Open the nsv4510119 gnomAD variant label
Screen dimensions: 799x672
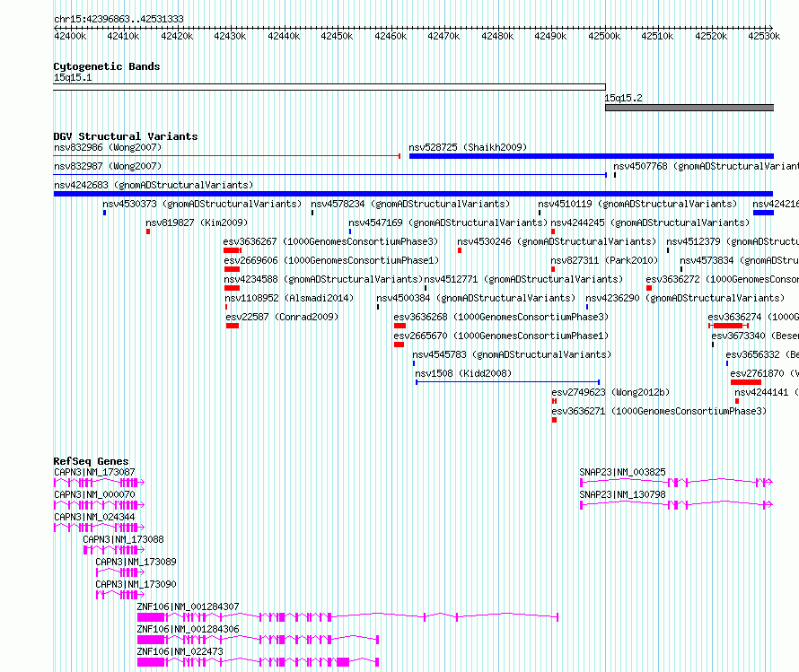pyautogui.click(x=637, y=205)
